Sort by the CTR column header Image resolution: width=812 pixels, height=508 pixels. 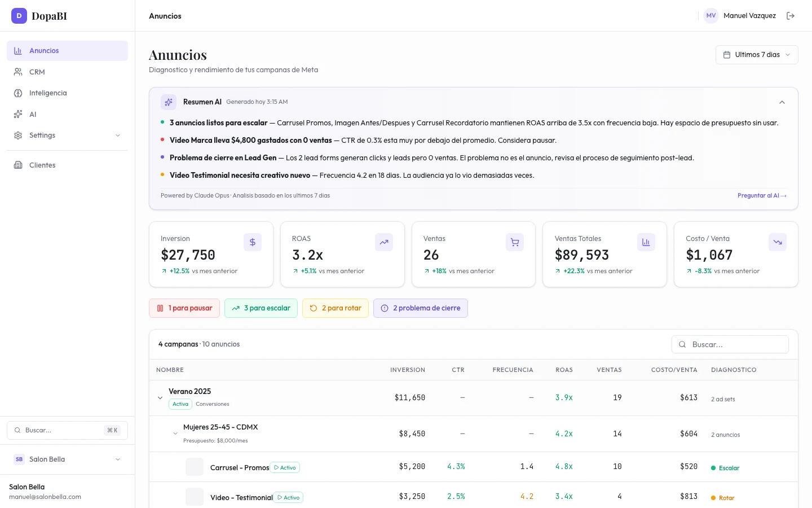458,370
